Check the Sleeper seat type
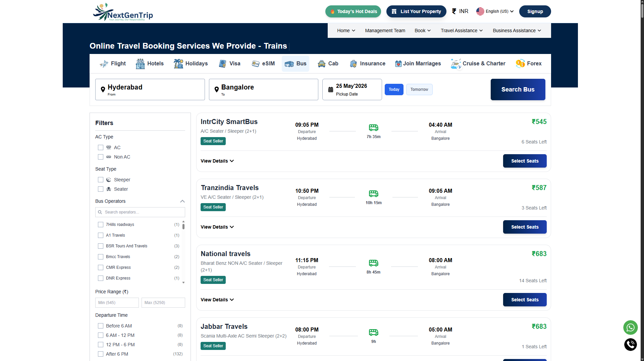The height and width of the screenshot is (361, 644). point(101,180)
